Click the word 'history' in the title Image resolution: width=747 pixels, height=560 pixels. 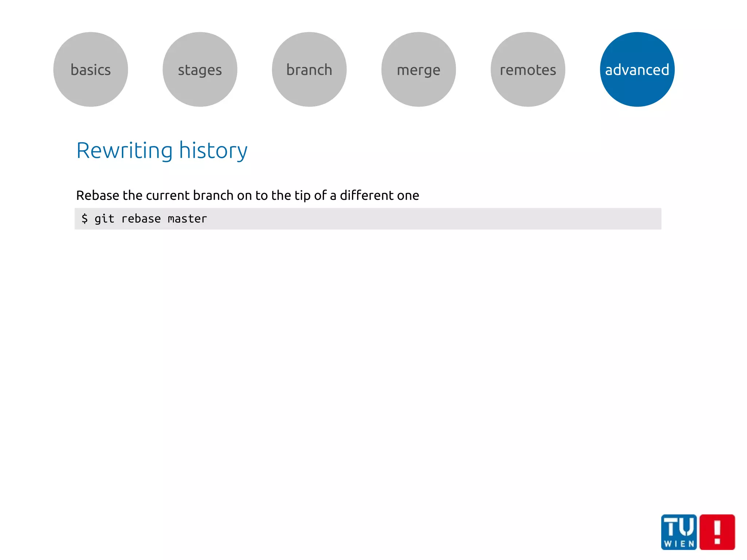tap(213, 150)
